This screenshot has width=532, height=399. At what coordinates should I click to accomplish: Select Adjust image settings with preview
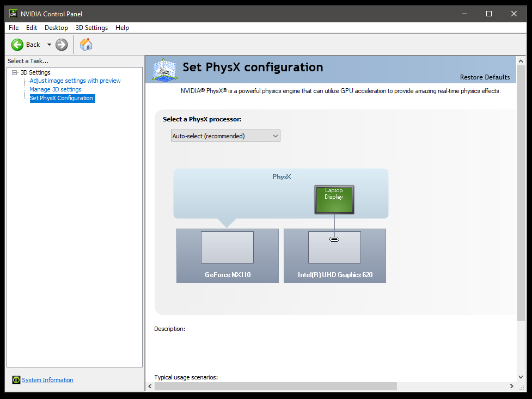tap(75, 81)
